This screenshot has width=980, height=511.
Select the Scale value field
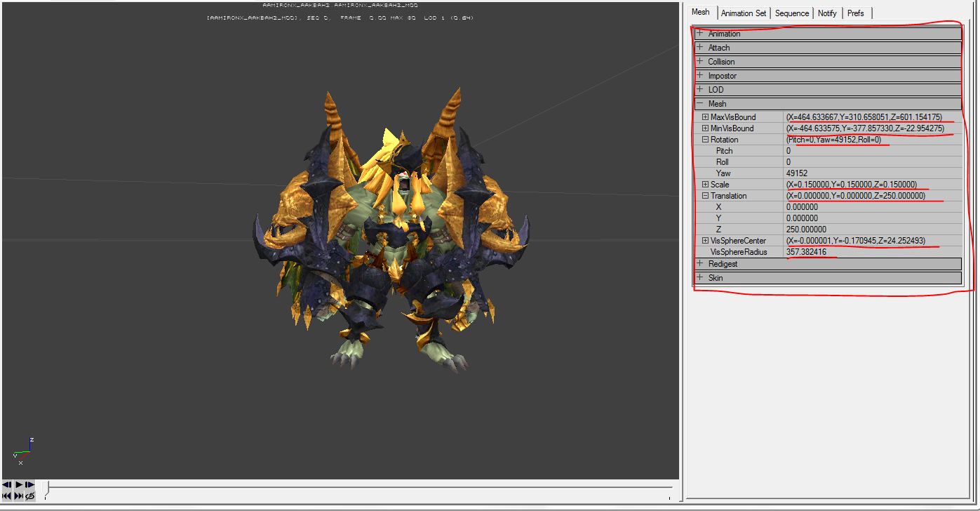point(873,185)
